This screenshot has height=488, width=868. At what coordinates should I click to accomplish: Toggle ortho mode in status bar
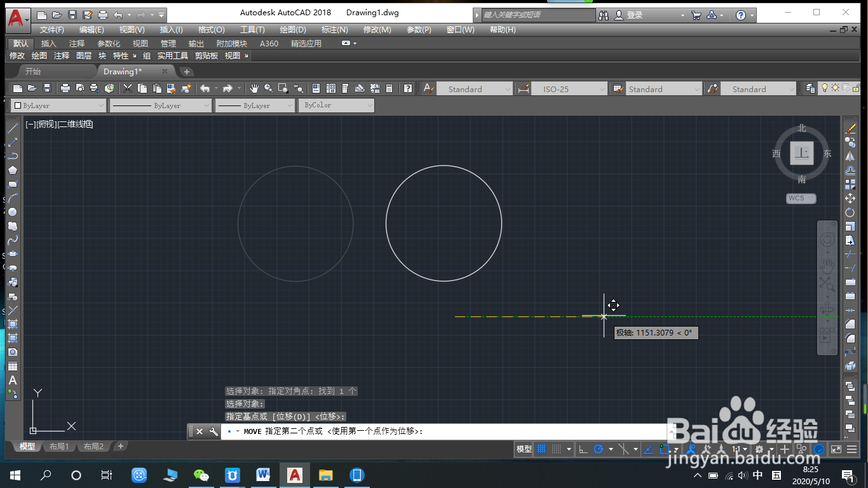click(583, 449)
